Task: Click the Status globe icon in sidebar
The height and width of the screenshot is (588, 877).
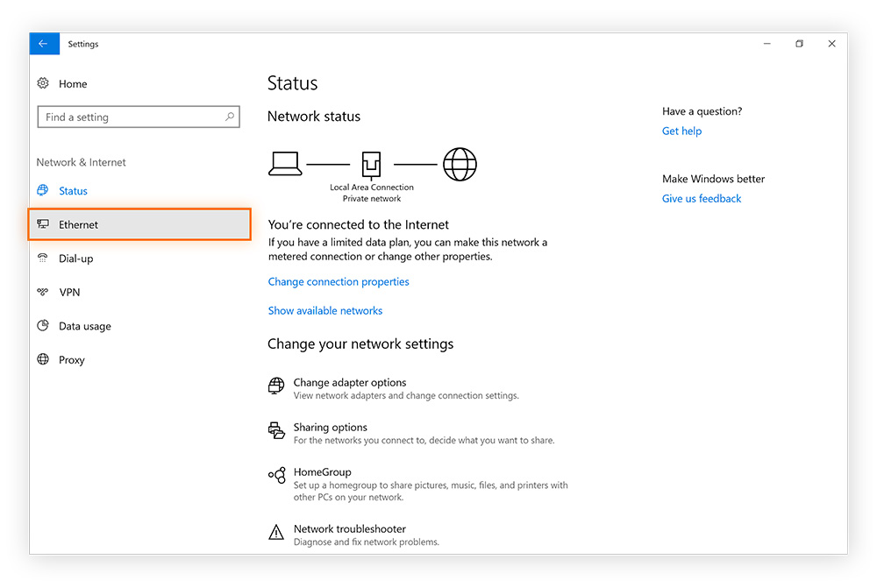Action: pyautogui.click(x=43, y=190)
